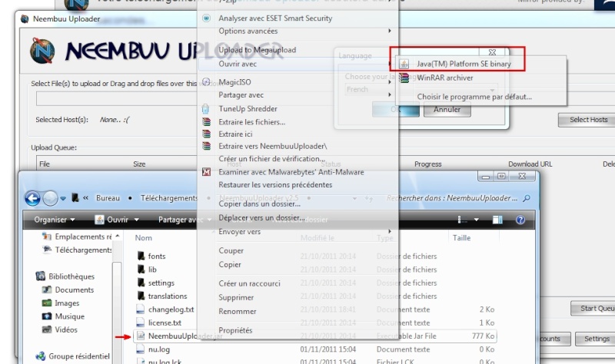Open the Ouvrir dropdown arrow
Image resolution: width=615 pixels, height=364 pixels.
coord(137,220)
